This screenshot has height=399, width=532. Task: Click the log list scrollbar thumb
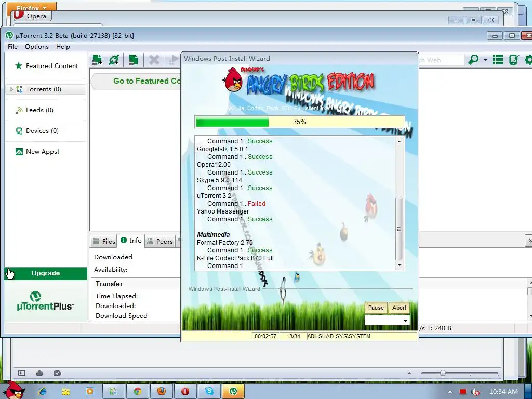pos(400,229)
